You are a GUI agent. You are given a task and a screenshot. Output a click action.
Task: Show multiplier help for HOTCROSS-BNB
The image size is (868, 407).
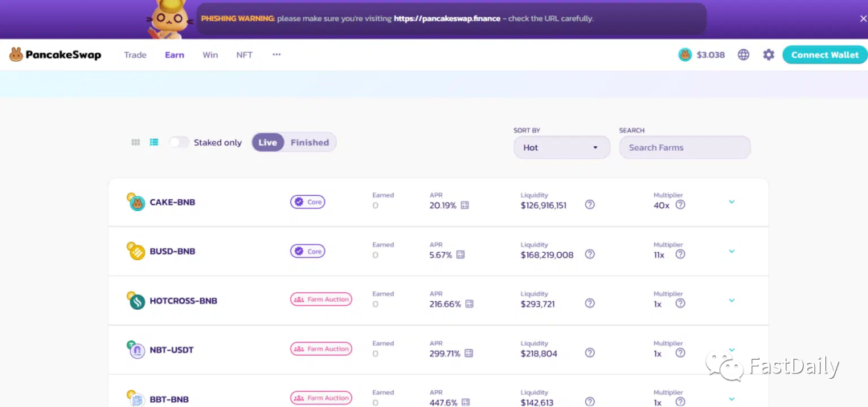click(681, 303)
